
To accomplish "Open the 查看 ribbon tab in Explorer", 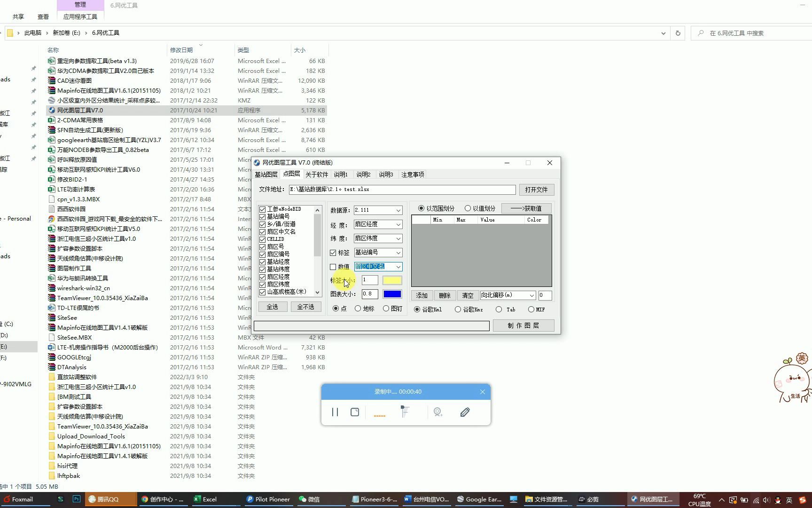I will [43, 16].
